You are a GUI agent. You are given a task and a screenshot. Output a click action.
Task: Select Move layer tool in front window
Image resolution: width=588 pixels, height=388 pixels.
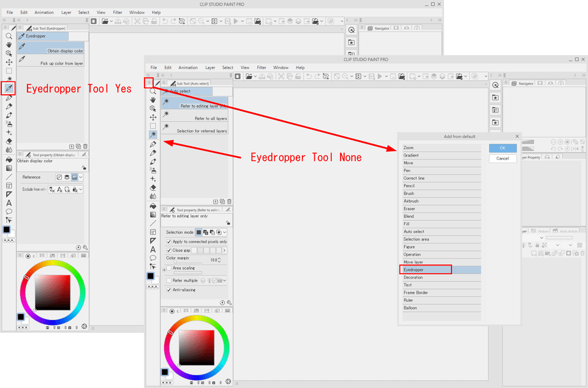[153, 117]
